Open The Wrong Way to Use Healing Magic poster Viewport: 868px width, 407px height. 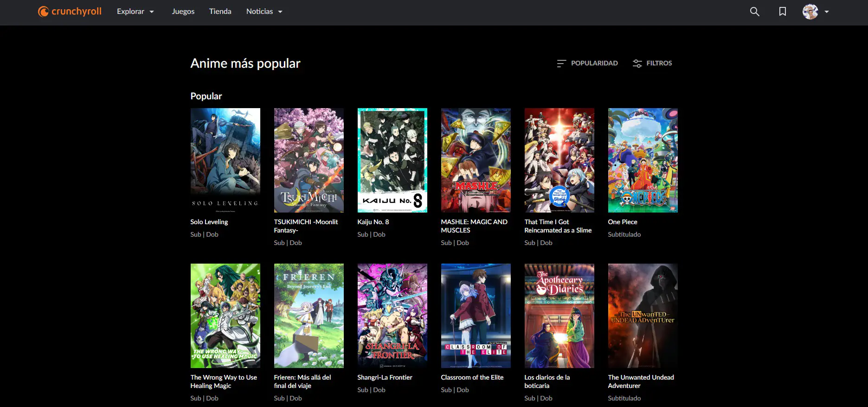[x=225, y=316]
